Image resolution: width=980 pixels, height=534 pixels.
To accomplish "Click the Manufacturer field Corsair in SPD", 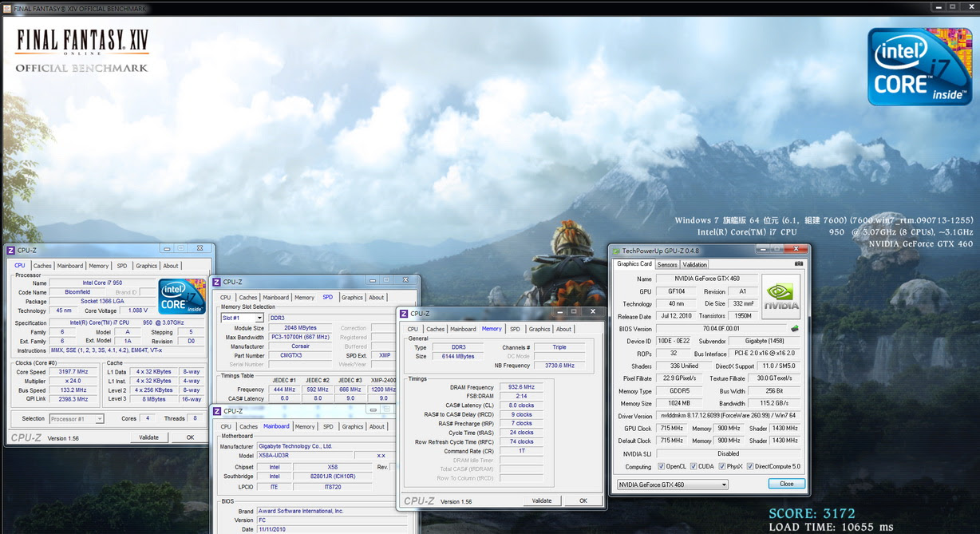I will 300,346.
